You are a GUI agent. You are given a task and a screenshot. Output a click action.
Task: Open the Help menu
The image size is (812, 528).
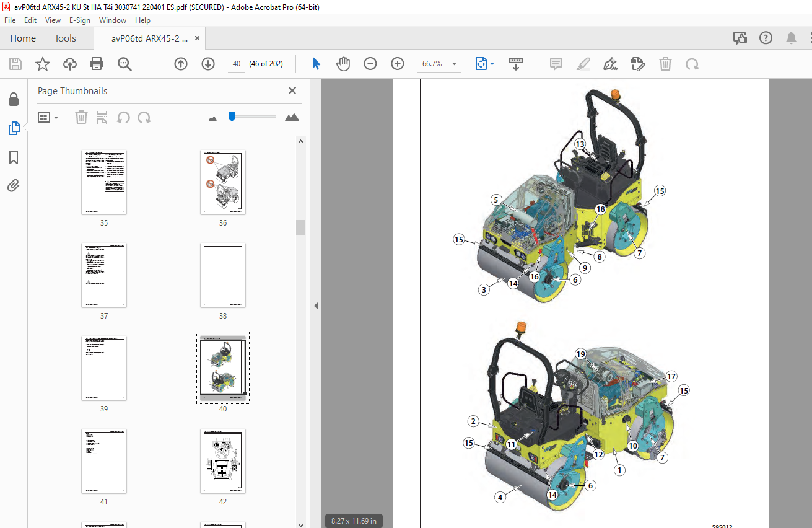point(143,20)
